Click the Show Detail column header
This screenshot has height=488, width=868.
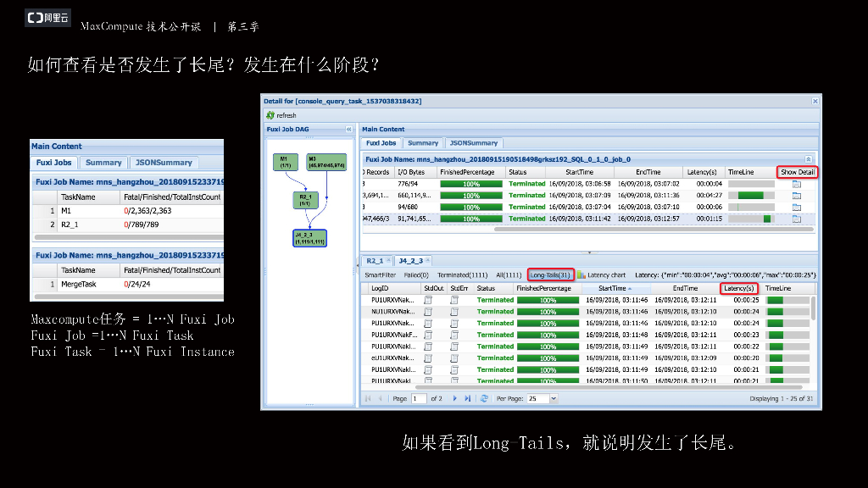pos(797,172)
